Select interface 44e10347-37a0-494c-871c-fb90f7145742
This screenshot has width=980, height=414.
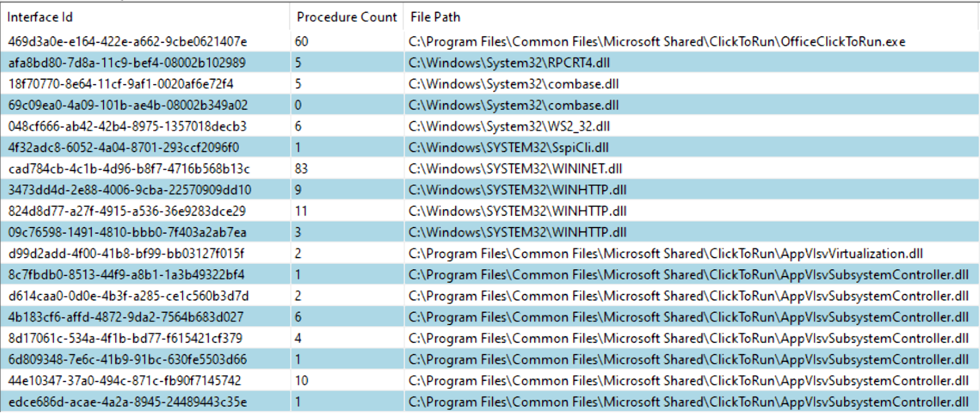point(124,380)
